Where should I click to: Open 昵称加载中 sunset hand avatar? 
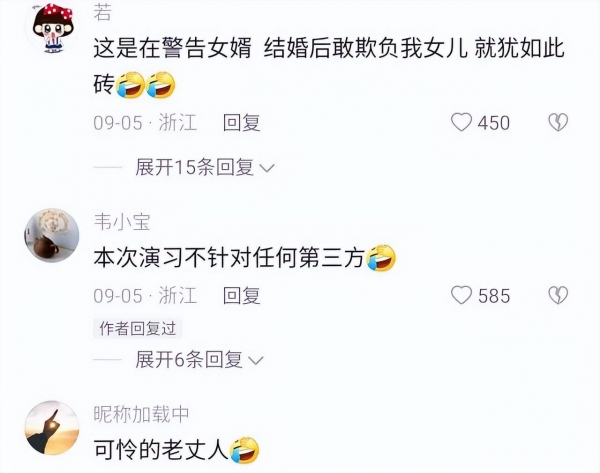click(x=52, y=428)
